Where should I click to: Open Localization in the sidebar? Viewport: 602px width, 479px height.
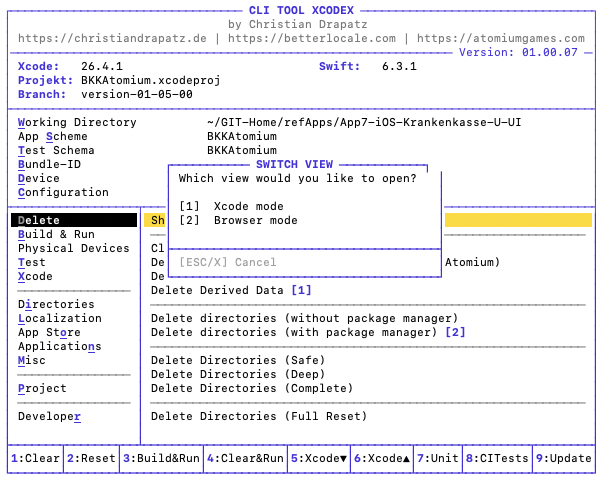point(60,319)
